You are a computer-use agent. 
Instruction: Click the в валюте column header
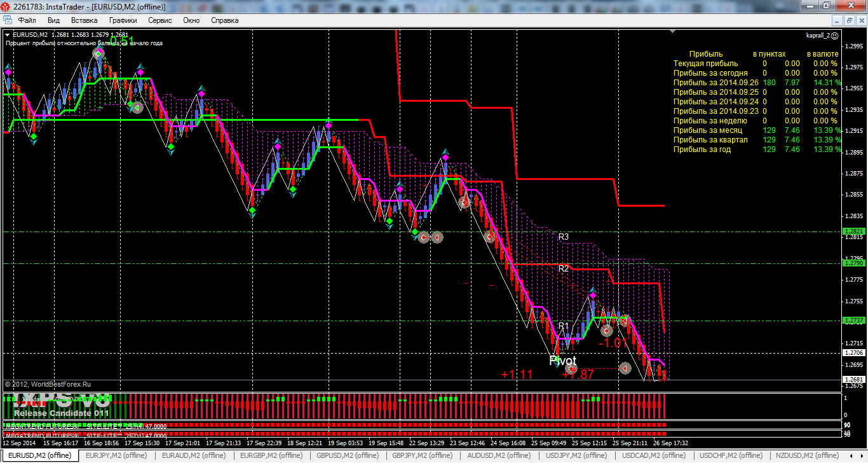(x=822, y=54)
